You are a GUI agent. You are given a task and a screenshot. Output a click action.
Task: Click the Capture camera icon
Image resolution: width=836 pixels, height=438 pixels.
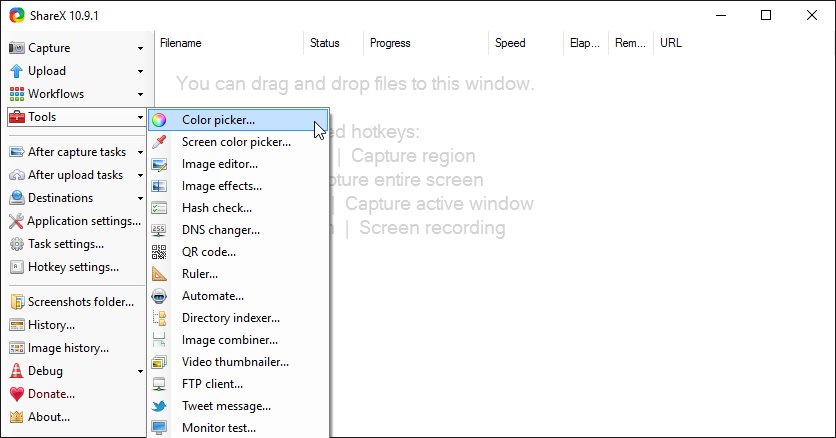(x=17, y=48)
